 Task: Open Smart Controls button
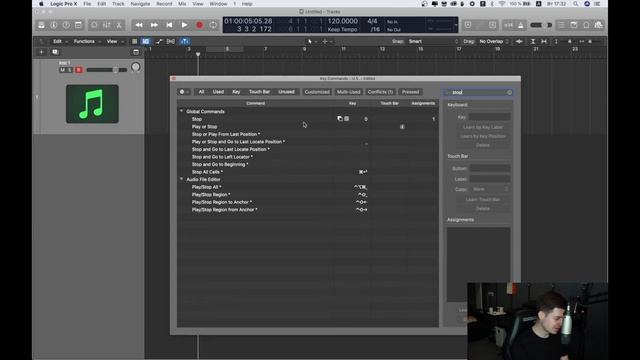click(94, 25)
